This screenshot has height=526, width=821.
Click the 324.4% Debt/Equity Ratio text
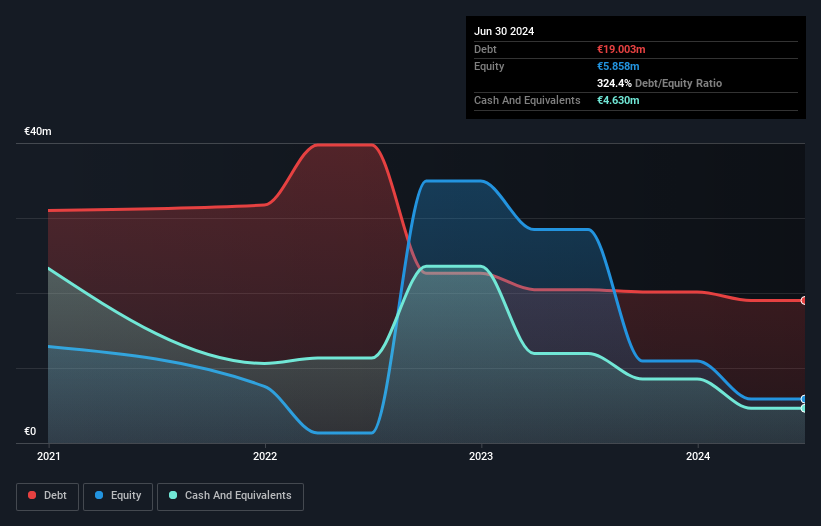coord(659,83)
